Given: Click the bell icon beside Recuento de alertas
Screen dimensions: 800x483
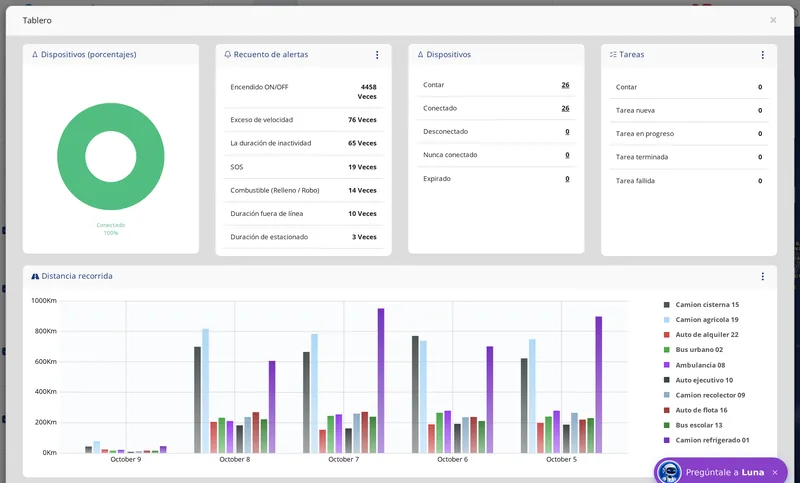Looking at the screenshot, I should 228,55.
